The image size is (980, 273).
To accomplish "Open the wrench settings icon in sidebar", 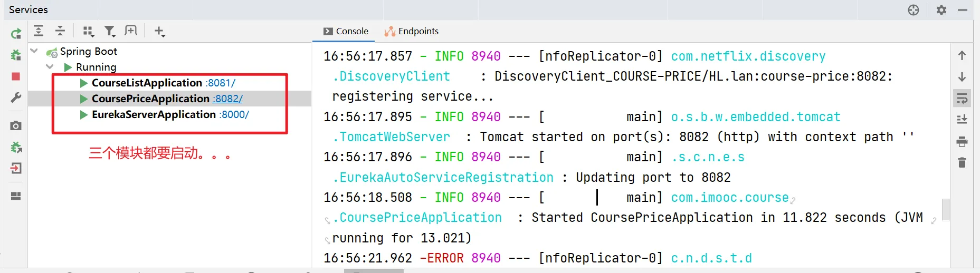I will [16, 97].
